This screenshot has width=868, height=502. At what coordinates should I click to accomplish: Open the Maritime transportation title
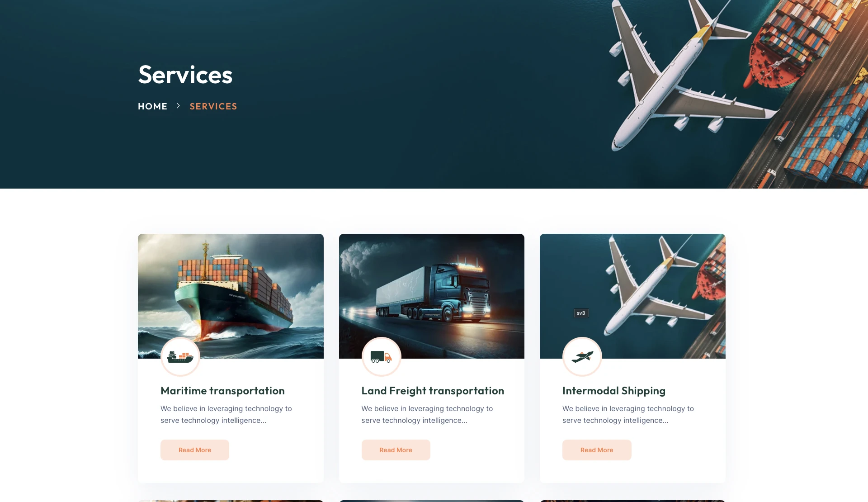(x=222, y=391)
